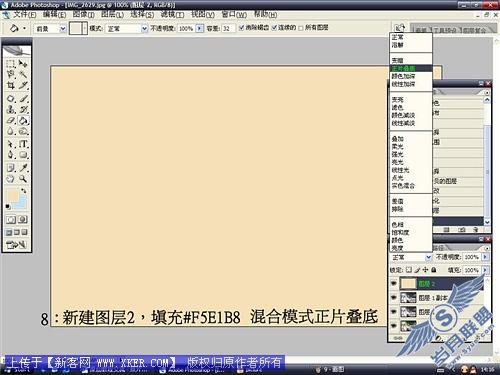Select the Lasso tool
The image size is (500, 375).
coord(11,74)
